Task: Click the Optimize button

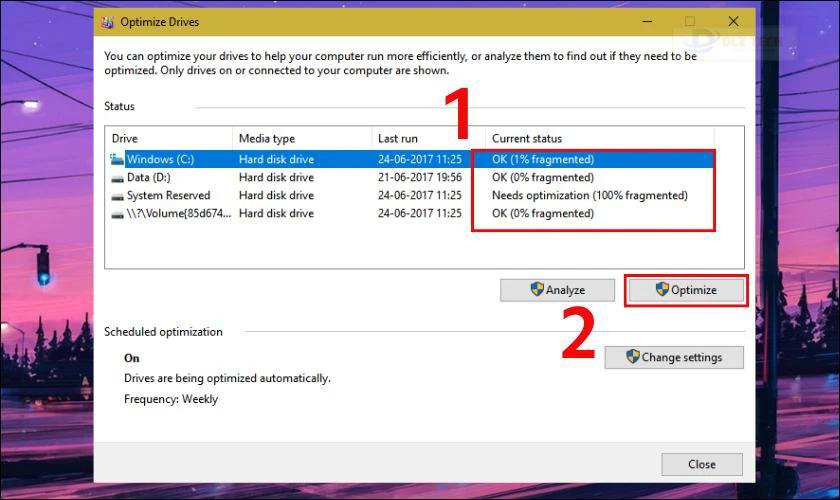Action: (686, 290)
